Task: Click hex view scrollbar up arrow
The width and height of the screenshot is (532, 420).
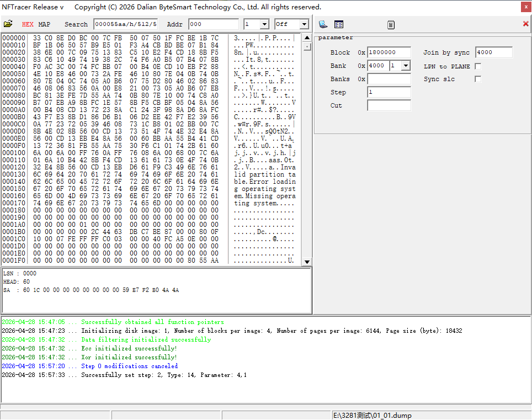Action: click(x=307, y=38)
